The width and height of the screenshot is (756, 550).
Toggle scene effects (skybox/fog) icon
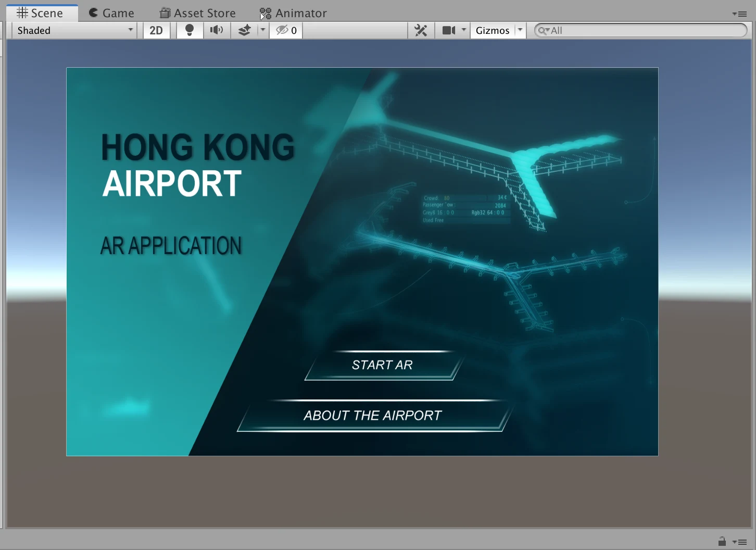(244, 30)
